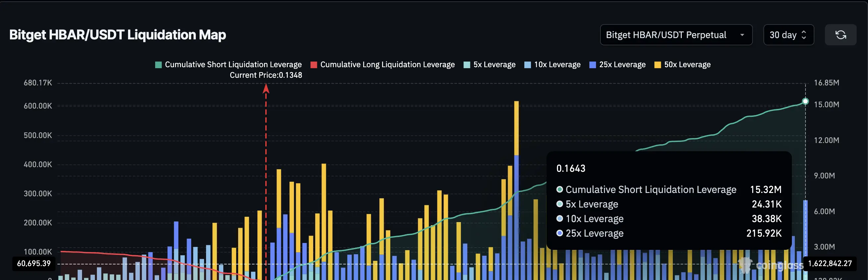Click the 15.00M right axis label
The height and width of the screenshot is (280, 868).
tap(827, 105)
